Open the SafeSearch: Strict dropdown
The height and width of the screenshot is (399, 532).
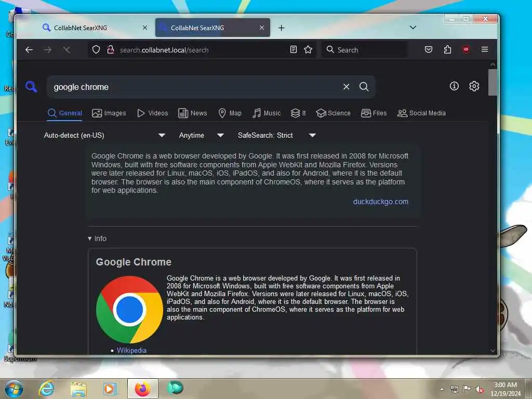click(277, 136)
